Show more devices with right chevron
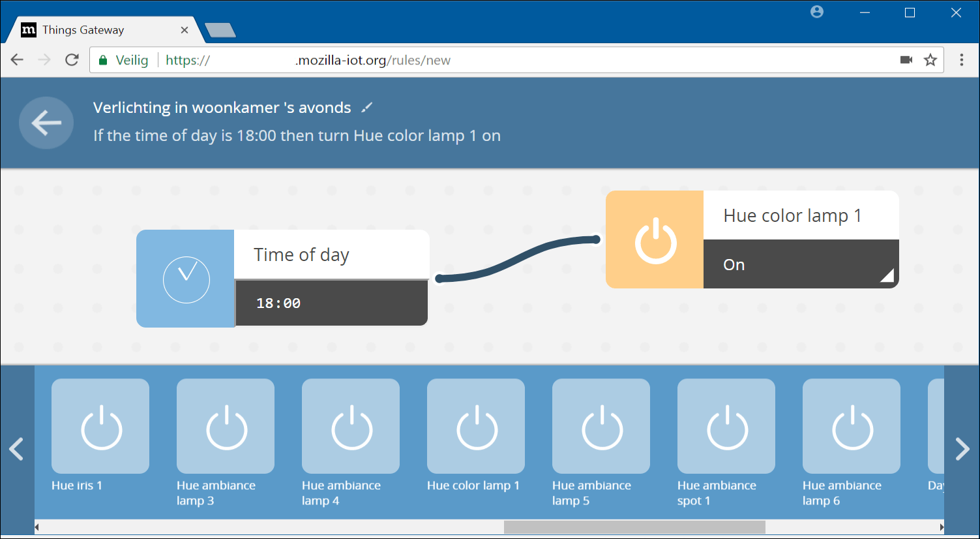 point(962,449)
